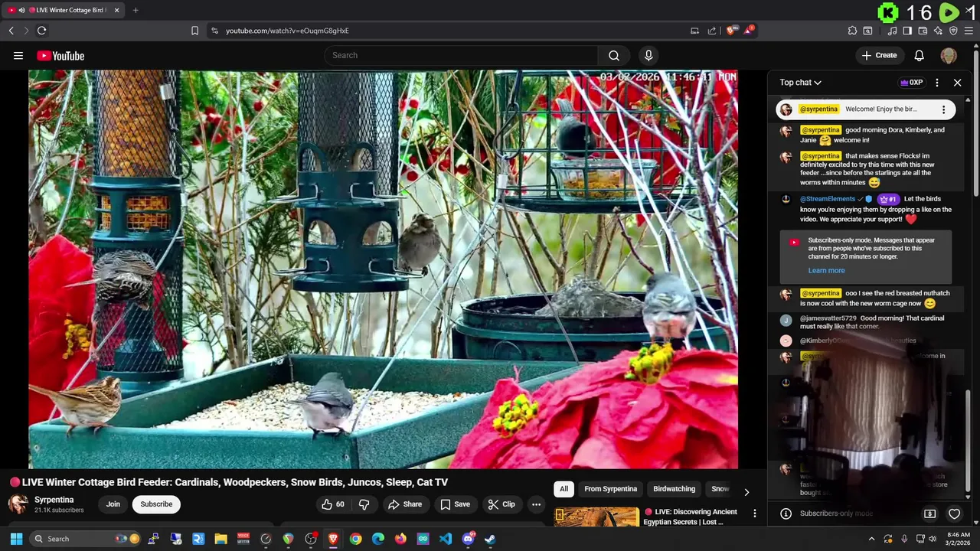Go to the YouTube home logo
This screenshot has height=551, width=980.
(x=60, y=56)
